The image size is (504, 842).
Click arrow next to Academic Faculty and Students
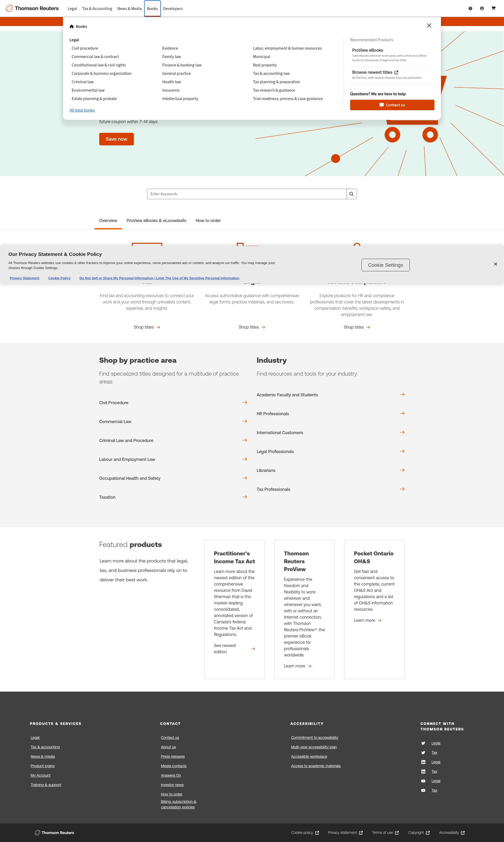[402, 394]
